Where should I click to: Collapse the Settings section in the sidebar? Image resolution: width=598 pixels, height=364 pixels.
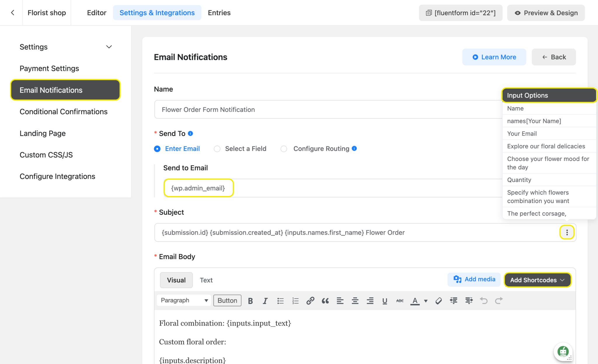pos(109,47)
